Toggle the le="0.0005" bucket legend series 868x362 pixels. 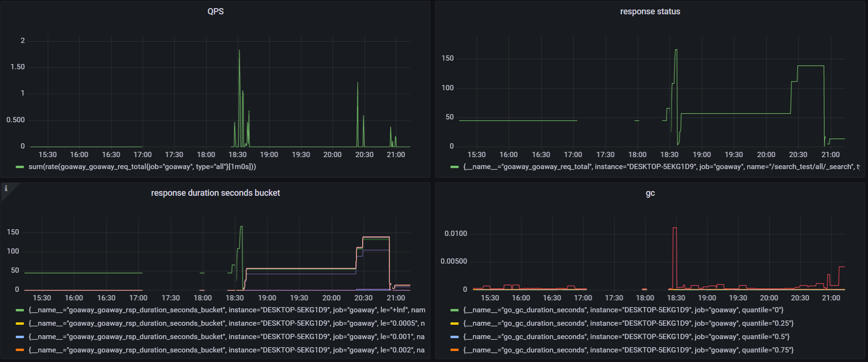[x=227, y=323]
